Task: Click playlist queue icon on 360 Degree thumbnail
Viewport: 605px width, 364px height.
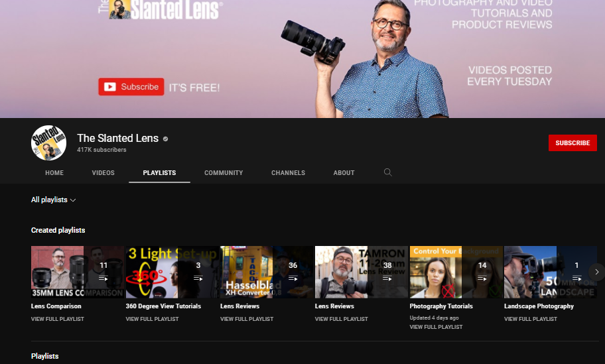Action: [198, 278]
